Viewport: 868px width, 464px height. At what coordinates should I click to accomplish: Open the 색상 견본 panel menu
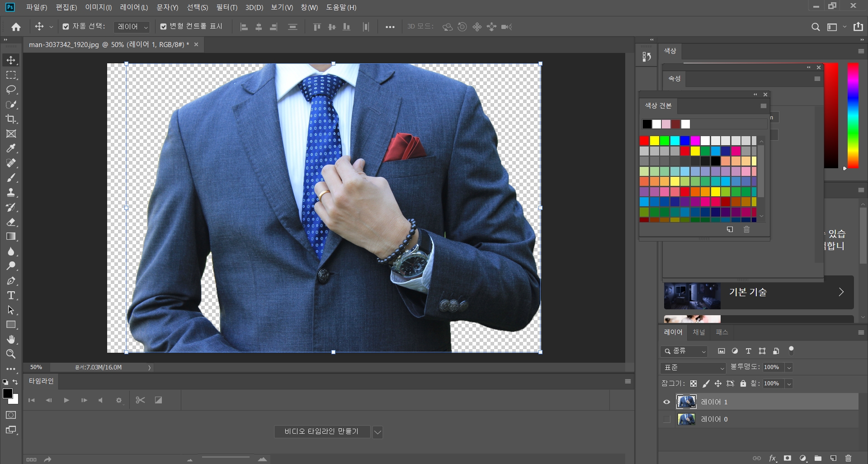(x=763, y=106)
